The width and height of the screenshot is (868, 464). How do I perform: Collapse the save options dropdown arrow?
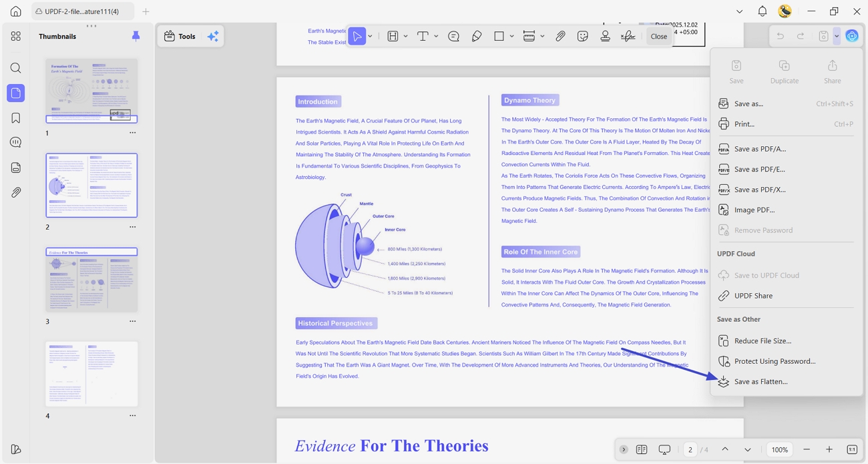tap(837, 36)
